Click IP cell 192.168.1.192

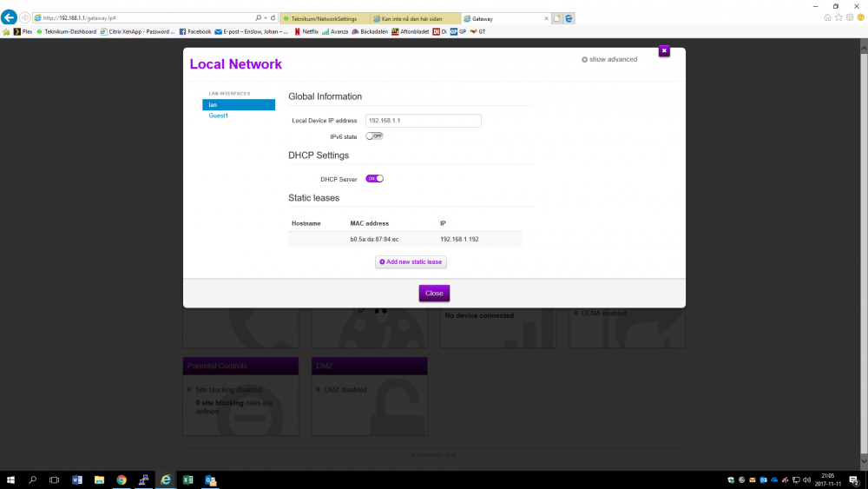point(459,239)
